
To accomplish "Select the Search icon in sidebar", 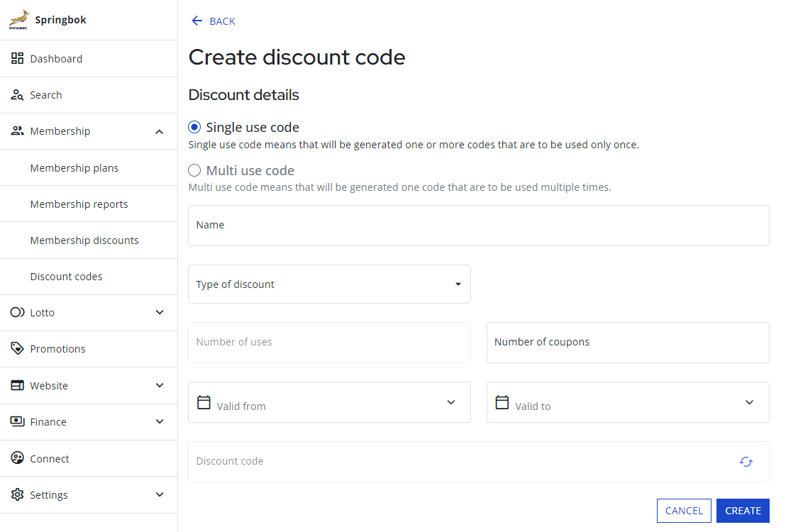I will tap(16, 94).
